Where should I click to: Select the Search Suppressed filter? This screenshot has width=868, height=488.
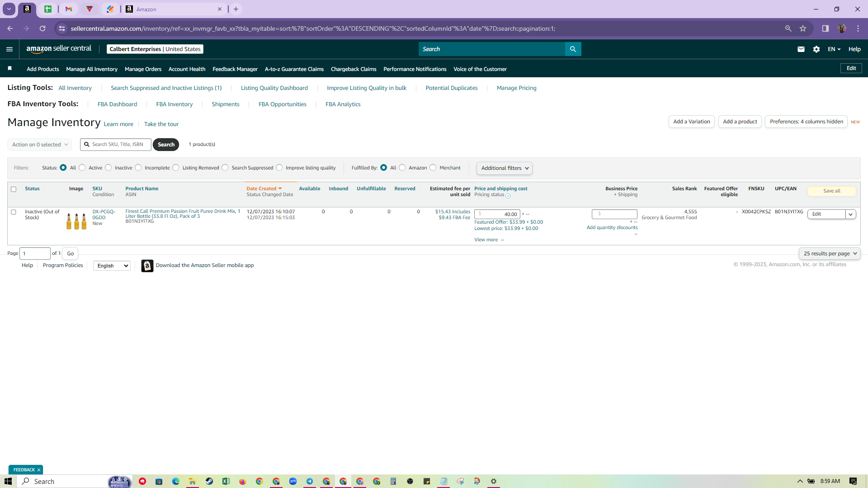225,168
